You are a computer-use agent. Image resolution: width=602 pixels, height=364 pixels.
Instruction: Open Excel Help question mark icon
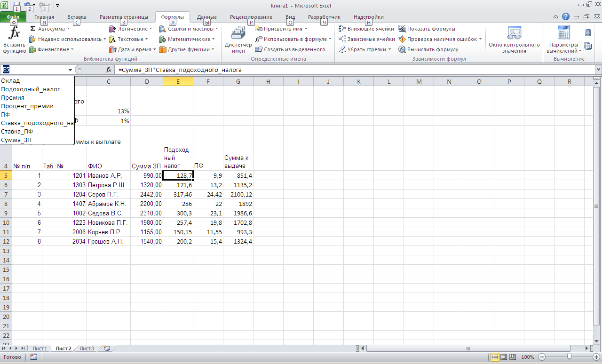tap(566, 16)
